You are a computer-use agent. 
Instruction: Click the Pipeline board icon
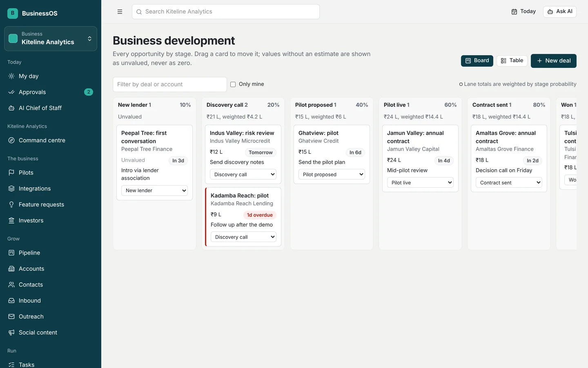click(11, 253)
